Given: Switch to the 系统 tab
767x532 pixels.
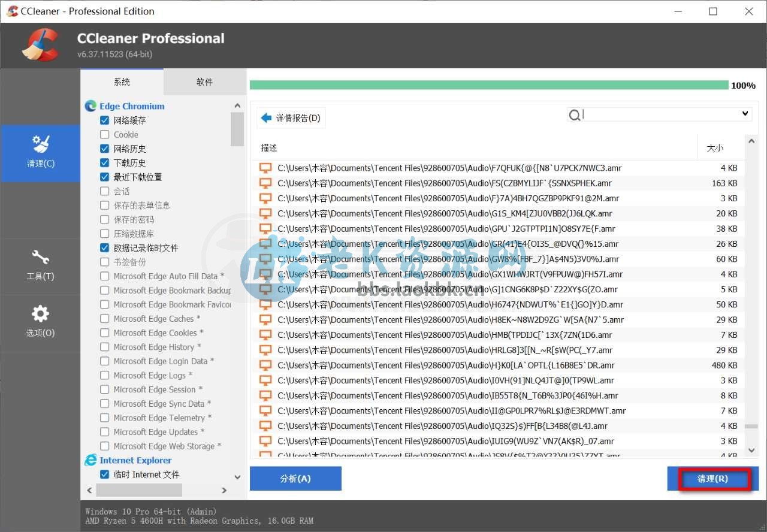Looking at the screenshot, I should tap(122, 82).
